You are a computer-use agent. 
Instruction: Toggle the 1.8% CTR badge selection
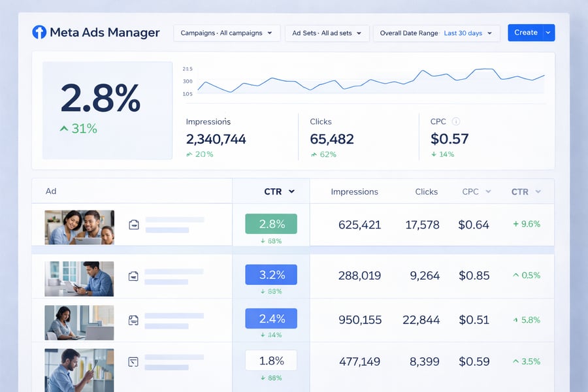tap(270, 360)
